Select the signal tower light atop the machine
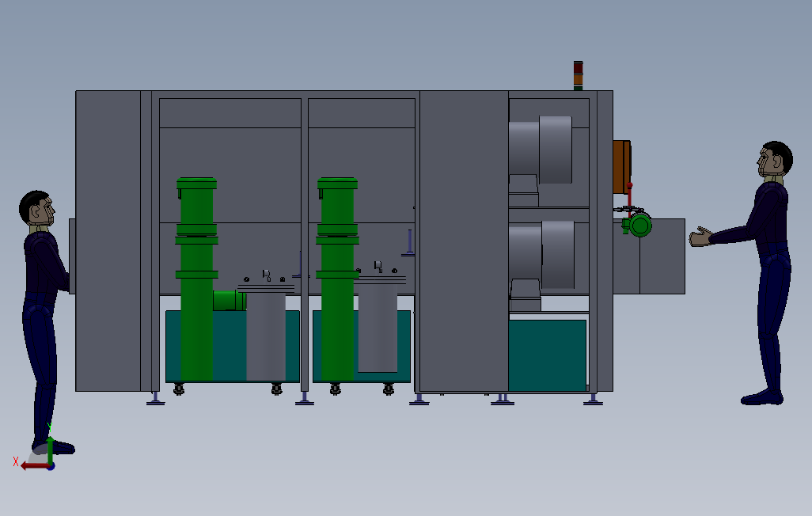This screenshot has width=812, height=516. [578, 76]
